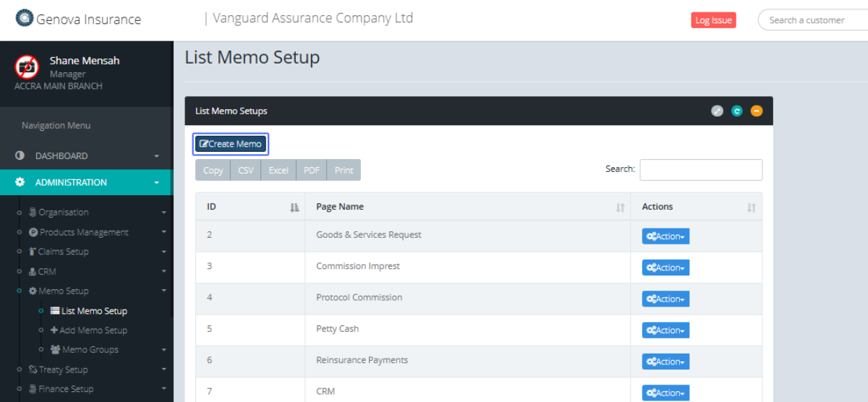Click the table Search input field
Viewport: 868px width, 402px height.
[700, 170]
